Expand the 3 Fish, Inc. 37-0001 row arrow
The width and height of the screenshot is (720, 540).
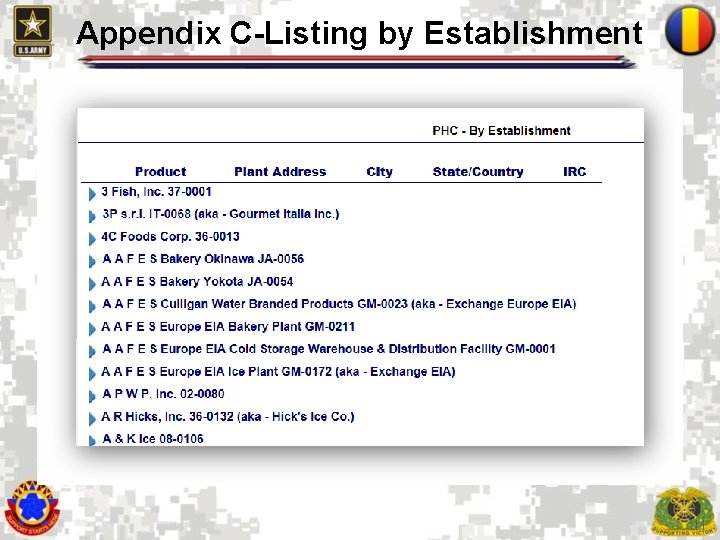point(92,194)
